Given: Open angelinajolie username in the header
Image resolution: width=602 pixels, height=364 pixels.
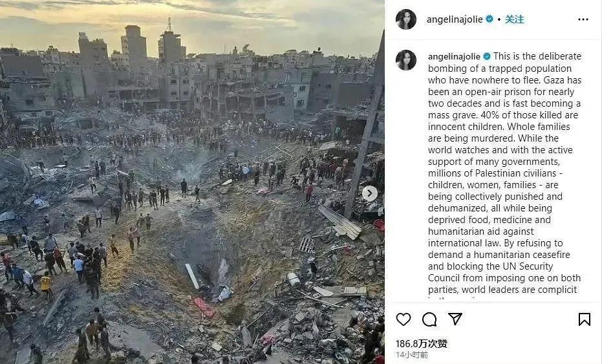Looking at the screenshot, I should pyautogui.click(x=455, y=19).
